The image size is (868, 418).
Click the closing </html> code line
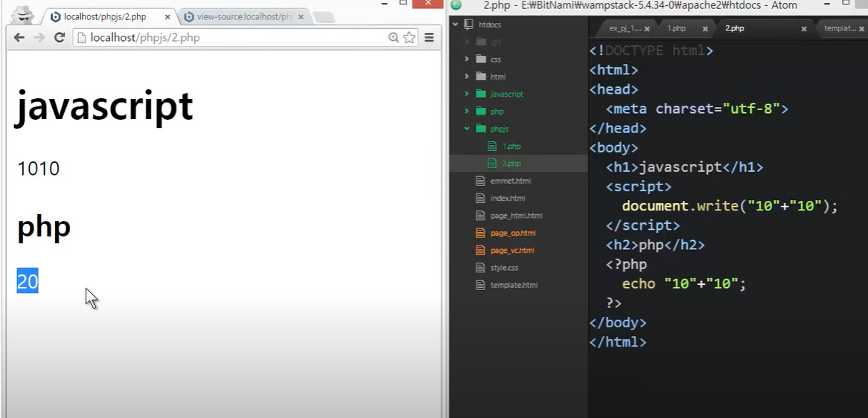pyautogui.click(x=617, y=341)
